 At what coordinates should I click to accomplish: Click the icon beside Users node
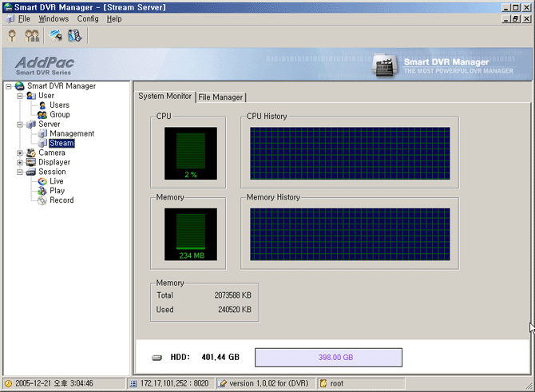point(42,105)
